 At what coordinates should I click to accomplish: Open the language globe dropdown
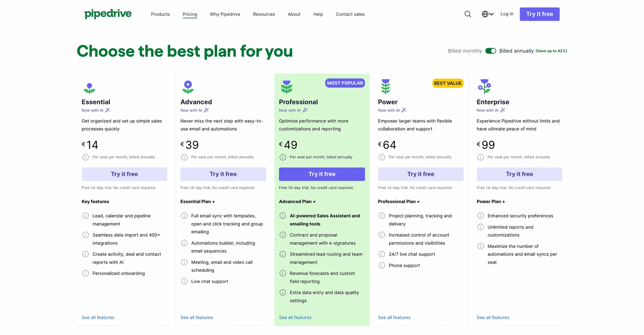click(x=487, y=14)
